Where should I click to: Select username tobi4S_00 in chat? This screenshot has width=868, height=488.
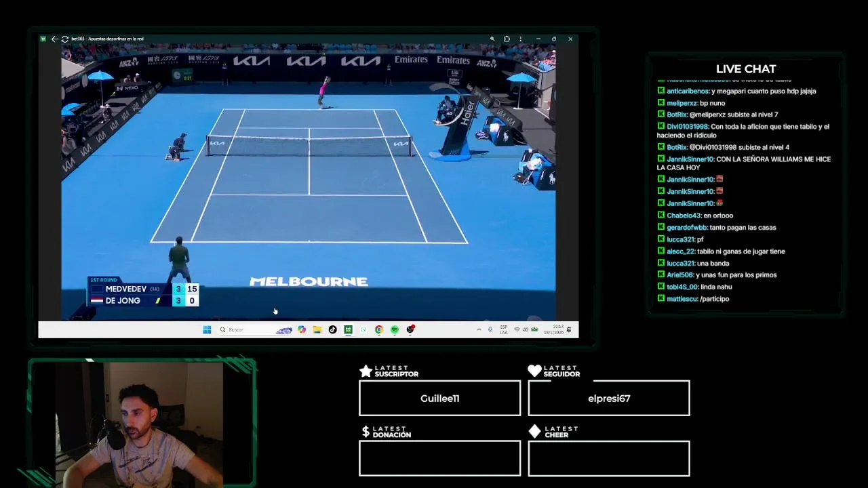tap(682, 287)
